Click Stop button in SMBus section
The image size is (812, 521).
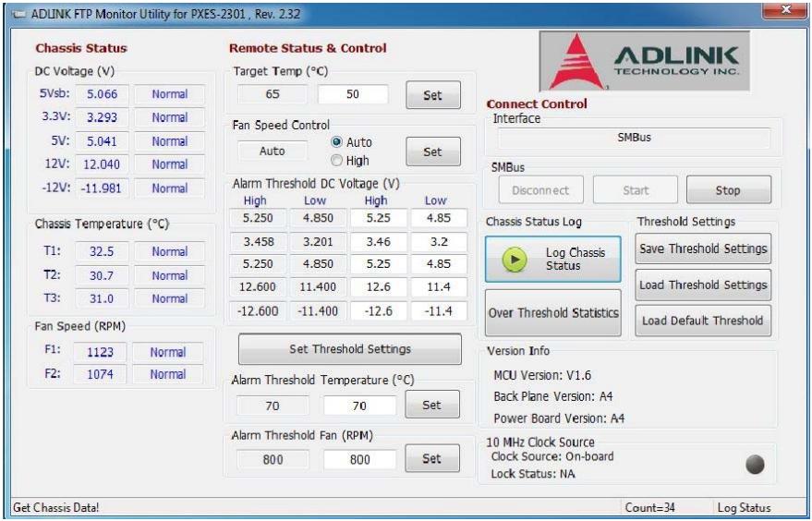click(729, 190)
